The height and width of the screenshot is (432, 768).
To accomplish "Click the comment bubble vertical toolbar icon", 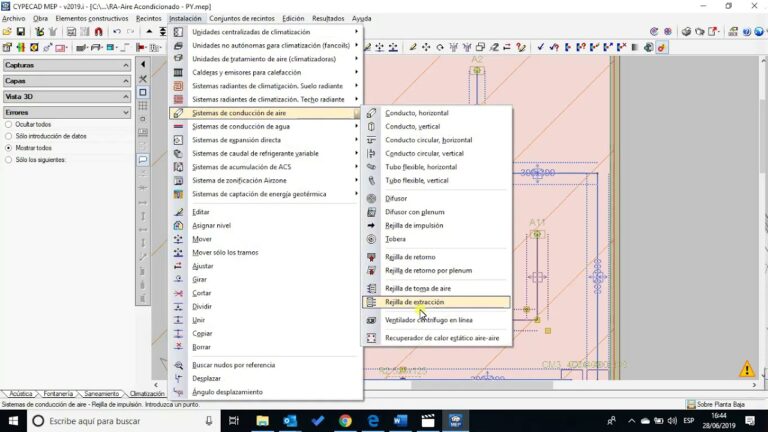I will 143,160.
